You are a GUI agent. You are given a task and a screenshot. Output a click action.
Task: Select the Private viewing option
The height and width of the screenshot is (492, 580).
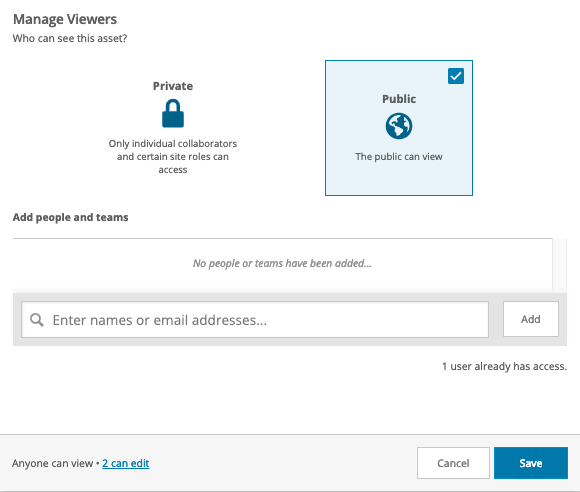point(173,128)
